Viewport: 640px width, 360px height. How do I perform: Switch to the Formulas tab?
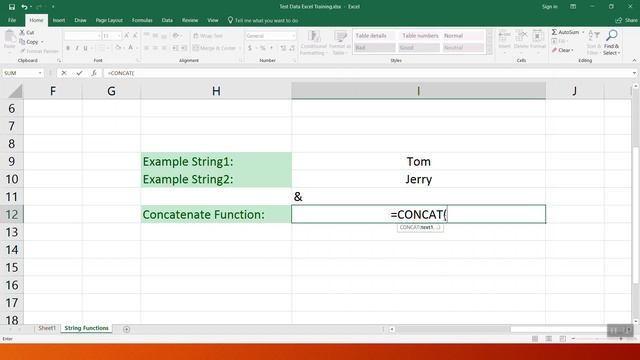tap(142, 20)
